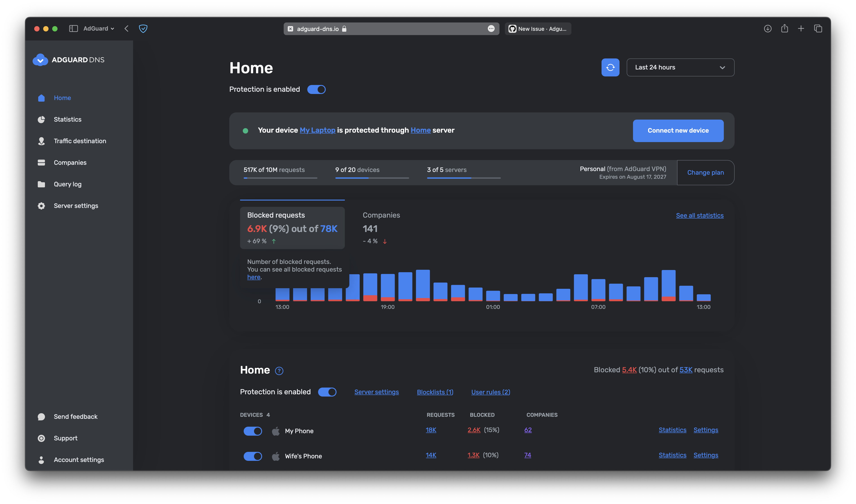
Task: Refresh statistics with the blue refresh button
Action: point(610,67)
